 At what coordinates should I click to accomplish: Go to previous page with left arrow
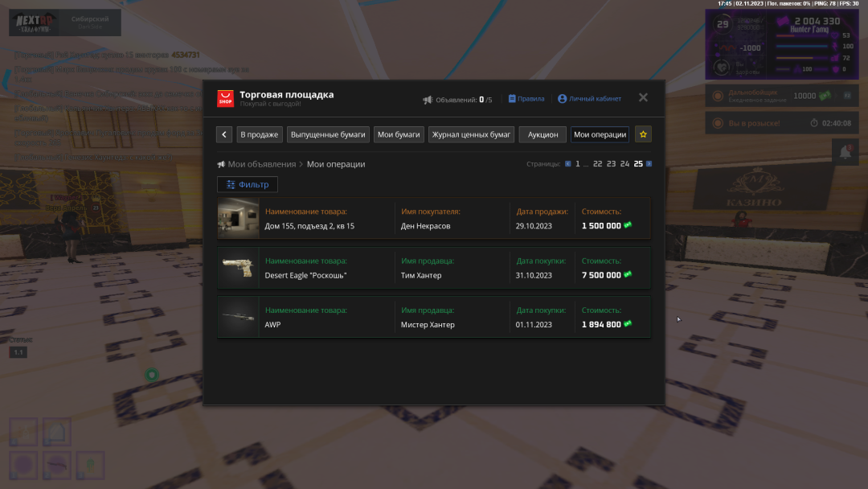[x=568, y=164]
